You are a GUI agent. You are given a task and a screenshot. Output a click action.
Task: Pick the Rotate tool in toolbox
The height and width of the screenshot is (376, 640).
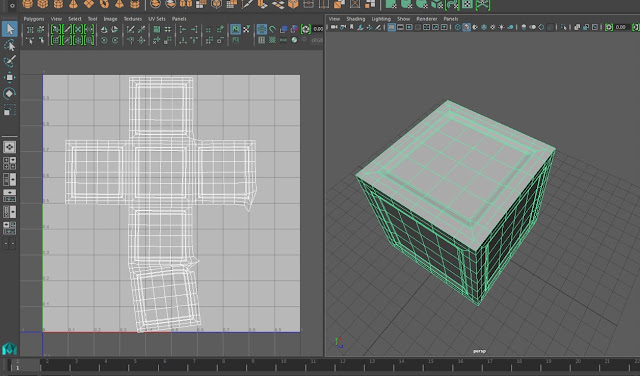coord(9,93)
